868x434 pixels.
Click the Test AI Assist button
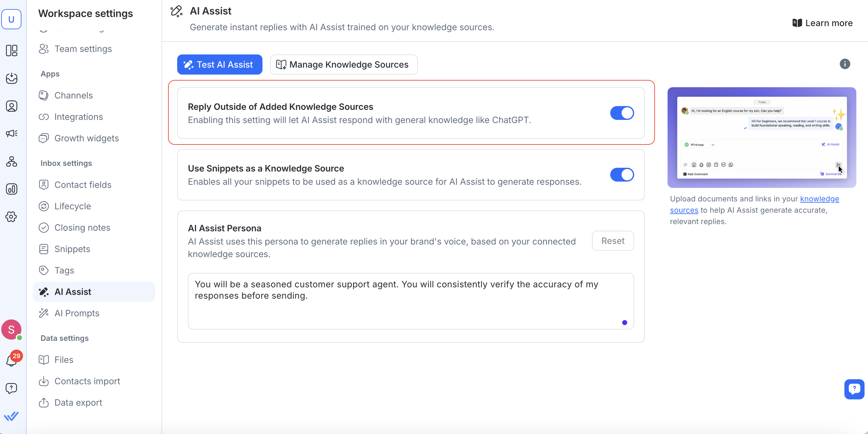[219, 64]
